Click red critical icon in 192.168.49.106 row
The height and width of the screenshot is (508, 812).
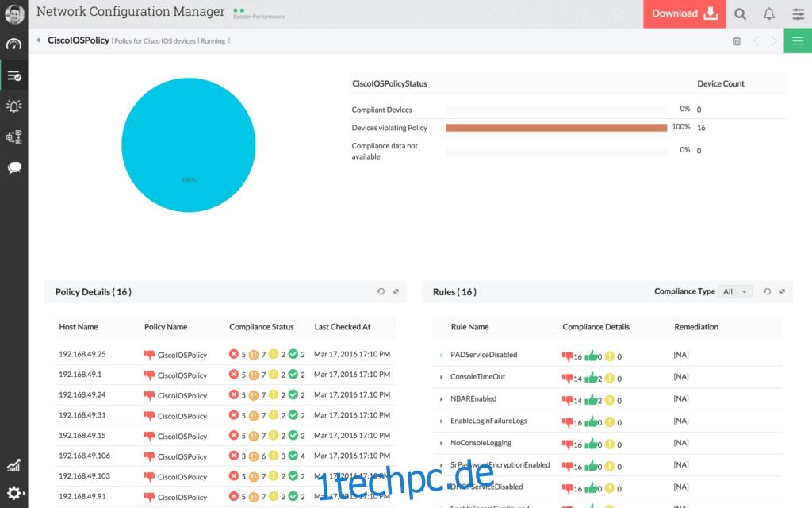pyautogui.click(x=234, y=456)
